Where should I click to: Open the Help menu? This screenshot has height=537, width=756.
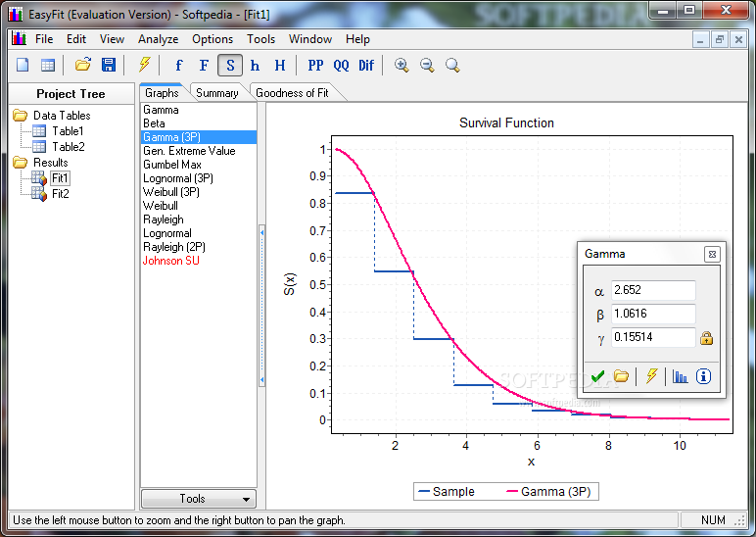point(357,39)
